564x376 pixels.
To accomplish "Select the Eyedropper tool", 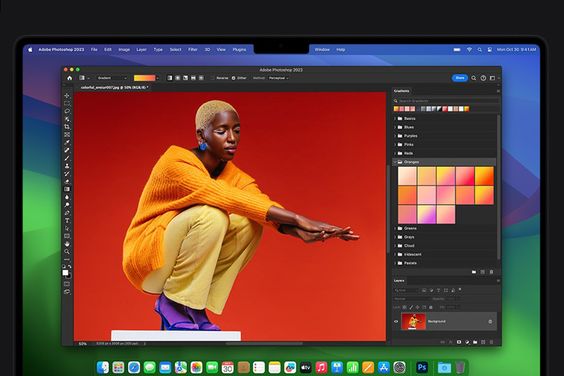I will click(x=67, y=142).
